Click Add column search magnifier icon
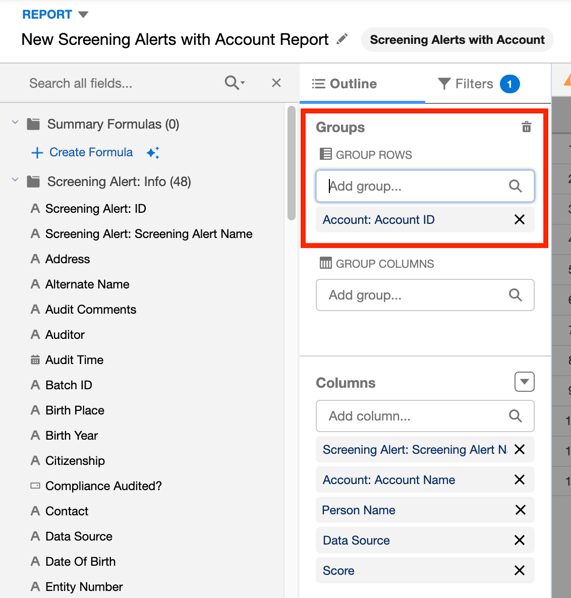Viewport: 571px width, 598px height. click(x=515, y=416)
